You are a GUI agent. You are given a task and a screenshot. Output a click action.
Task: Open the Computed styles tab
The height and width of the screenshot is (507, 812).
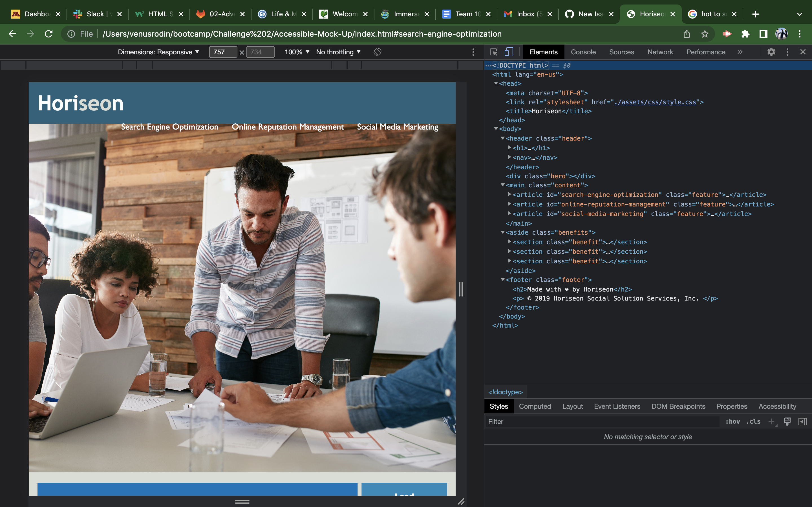pos(535,406)
